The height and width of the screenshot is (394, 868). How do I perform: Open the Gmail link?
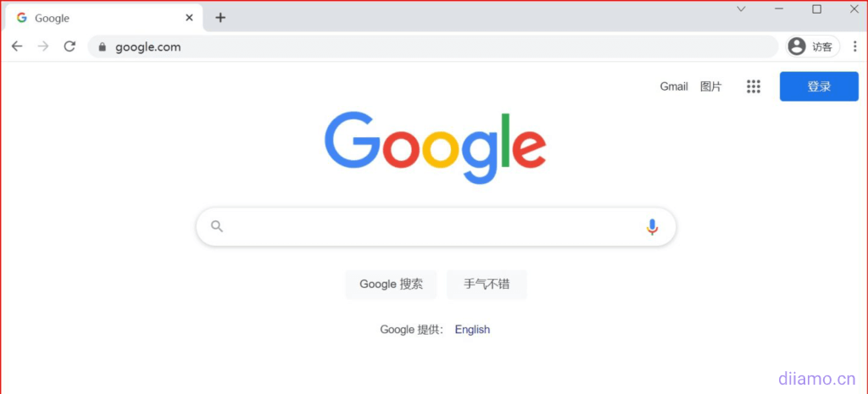674,86
